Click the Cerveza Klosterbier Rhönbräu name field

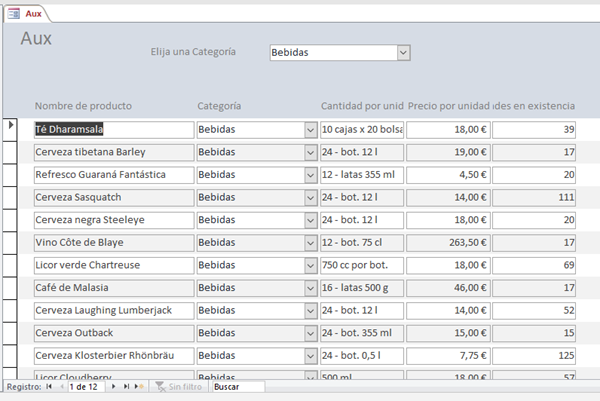114,355
